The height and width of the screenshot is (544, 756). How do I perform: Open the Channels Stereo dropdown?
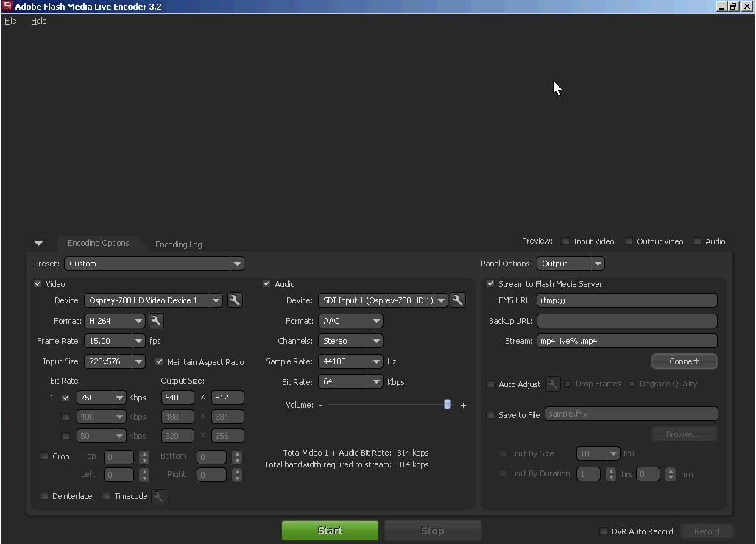(350, 341)
